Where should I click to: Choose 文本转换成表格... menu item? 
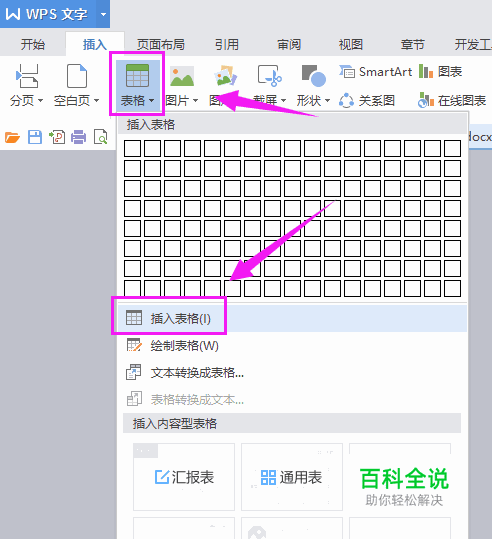(x=292, y=373)
